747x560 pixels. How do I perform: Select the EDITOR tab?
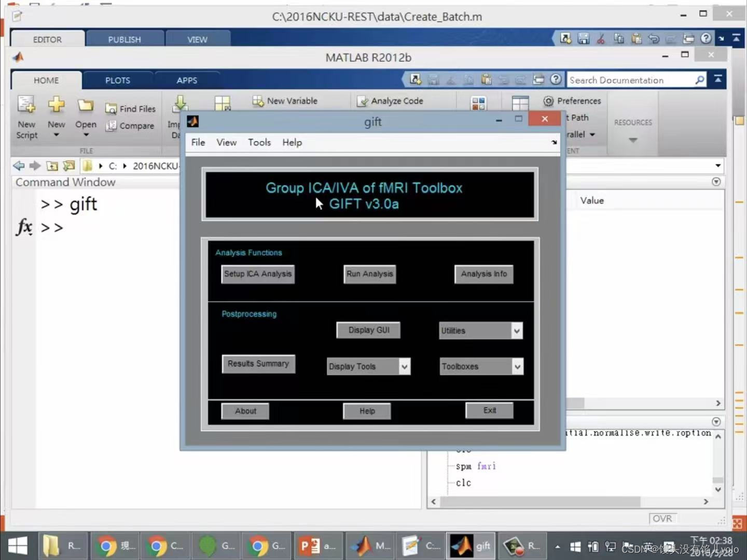[x=47, y=39]
